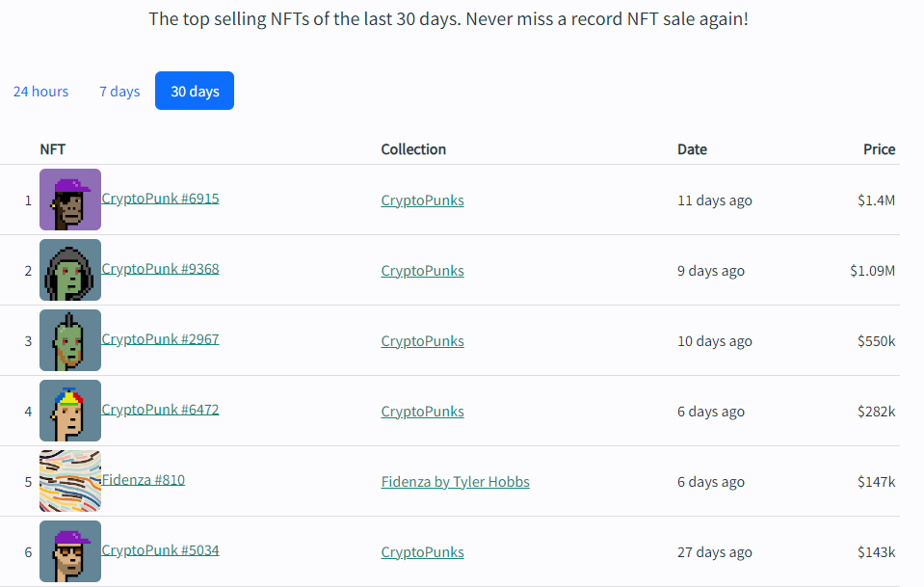Open CryptoPunk #9368 zombie thumbnail
This screenshot has width=924, height=587.
tap(70, 270)
